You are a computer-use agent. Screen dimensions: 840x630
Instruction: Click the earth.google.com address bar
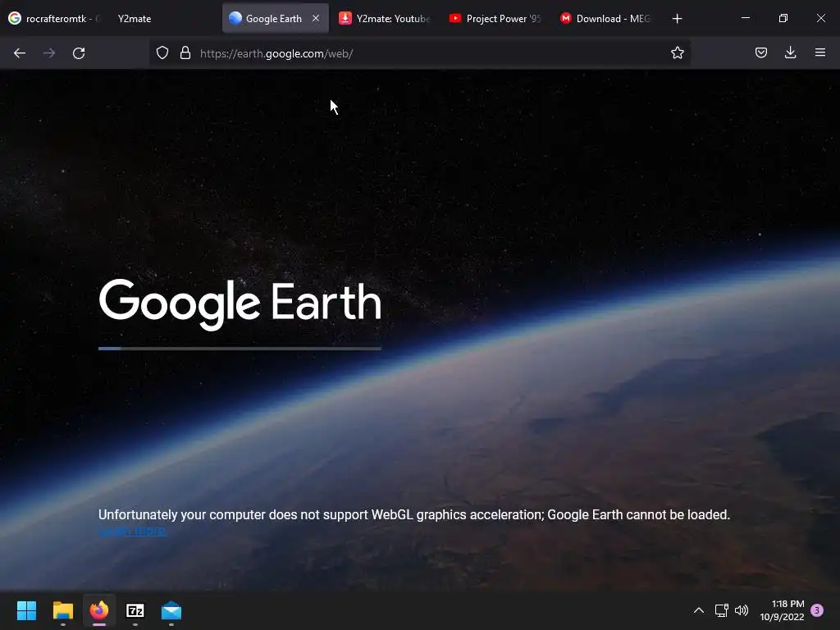pyautogui.click(x=419, y=53)
